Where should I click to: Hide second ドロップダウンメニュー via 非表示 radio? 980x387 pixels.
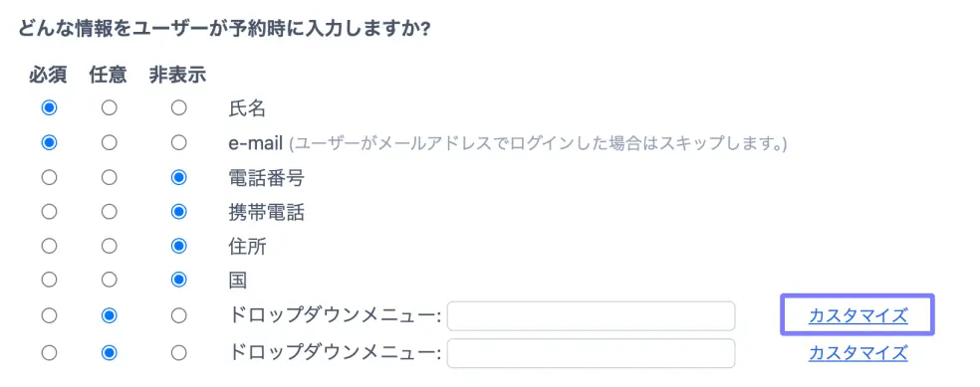(178, 353)
